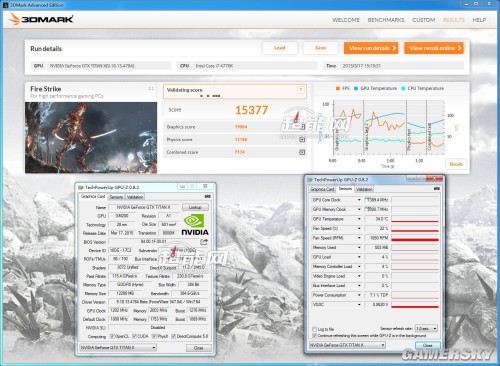Open the BIOS version share icon in GPU-Z

pos(204,242)
